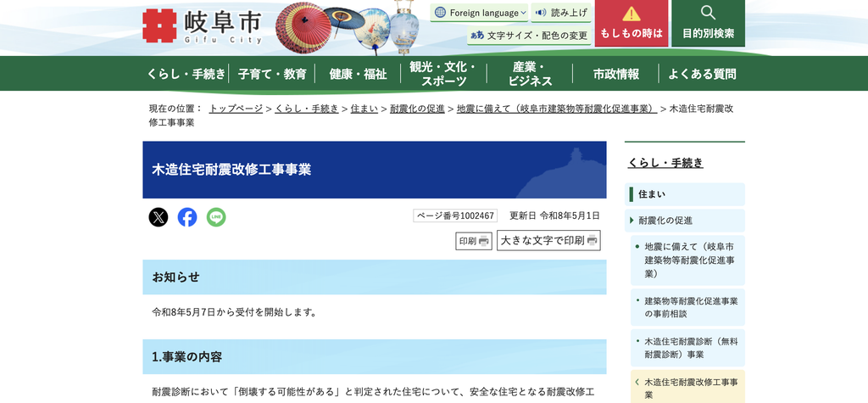Open sidebar heading くらし・手続き
This screenshot has width=868, height=403.
665,163
